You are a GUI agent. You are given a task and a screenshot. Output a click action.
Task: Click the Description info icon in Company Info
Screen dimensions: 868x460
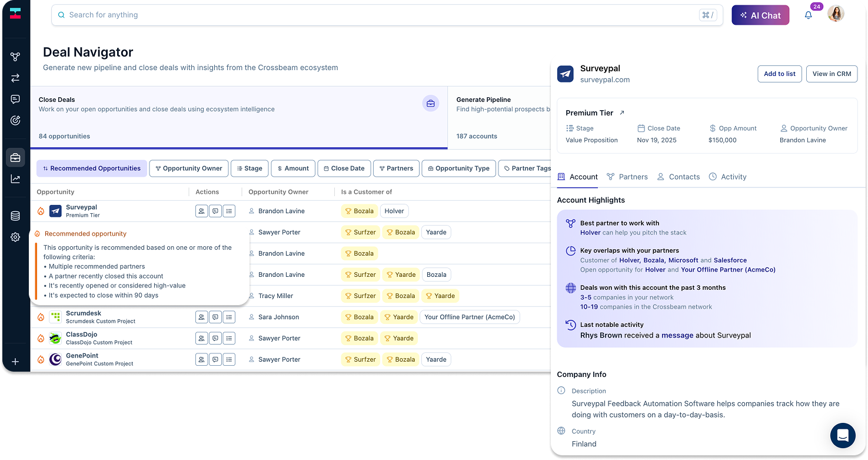coord(561,390)
